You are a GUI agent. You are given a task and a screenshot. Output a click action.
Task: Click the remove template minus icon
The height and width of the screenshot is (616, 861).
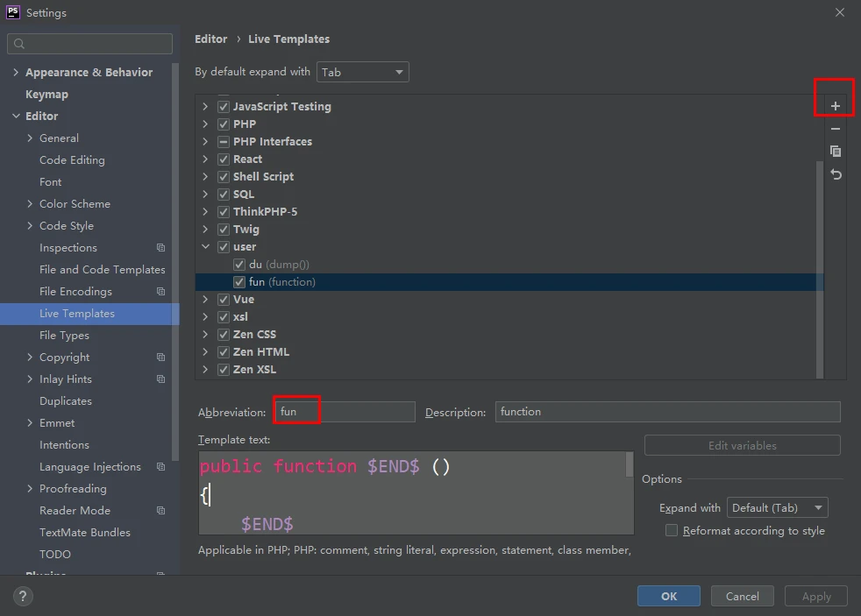click(x=835, y=129)
